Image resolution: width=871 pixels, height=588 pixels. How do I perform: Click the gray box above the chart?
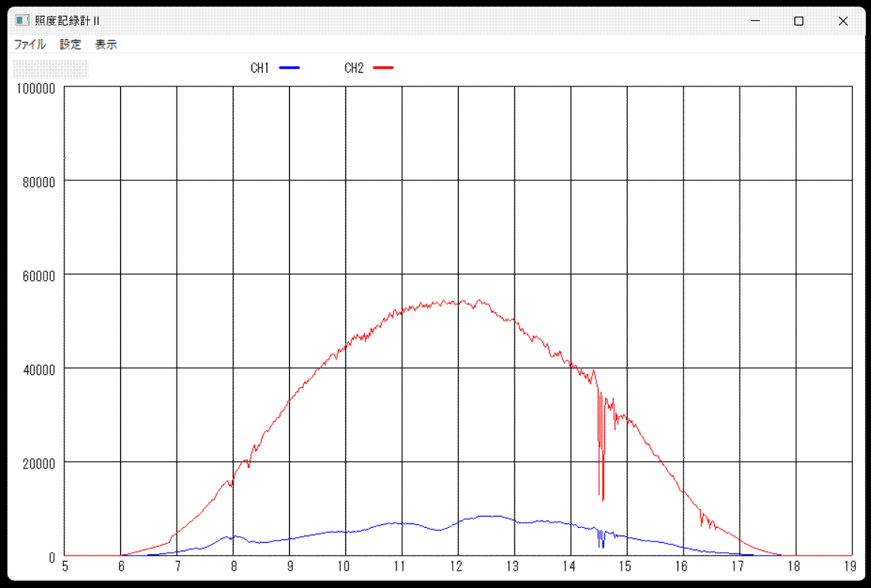click(51, 69)
